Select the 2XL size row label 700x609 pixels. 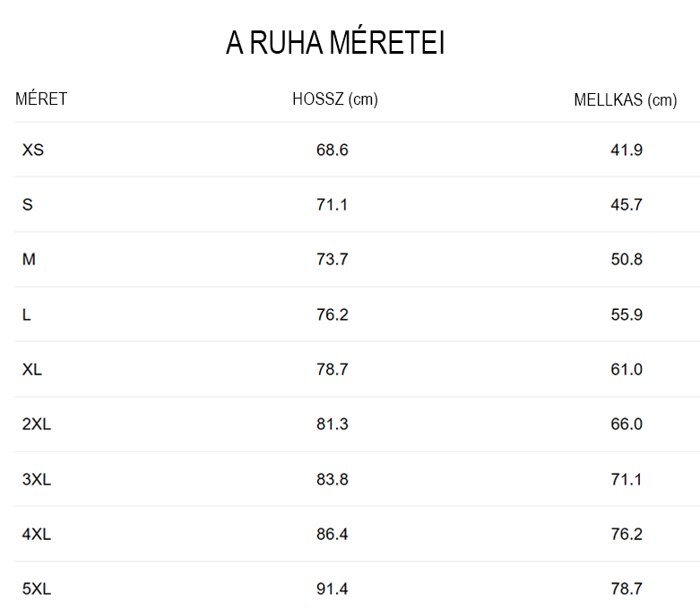point(37,425)
